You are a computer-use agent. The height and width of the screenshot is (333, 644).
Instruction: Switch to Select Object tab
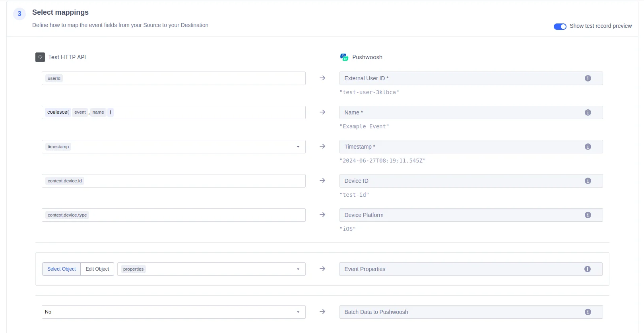coord(61,269)
